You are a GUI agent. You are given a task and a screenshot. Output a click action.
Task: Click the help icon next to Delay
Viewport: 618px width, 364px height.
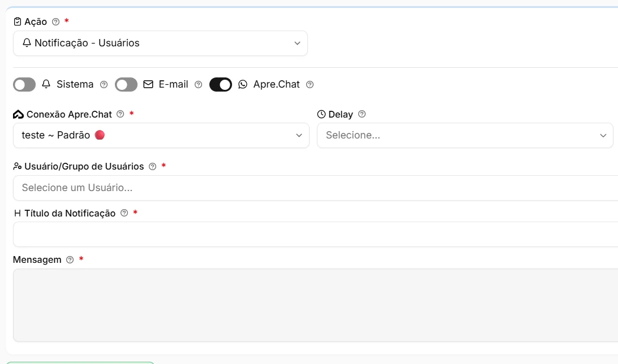[x=362, y=114]
